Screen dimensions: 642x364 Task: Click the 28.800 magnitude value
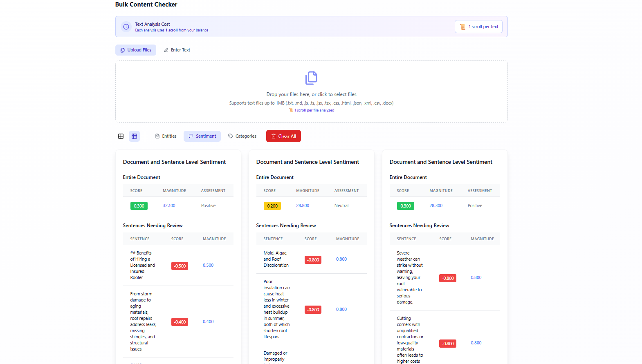click(x=303, y=206)
